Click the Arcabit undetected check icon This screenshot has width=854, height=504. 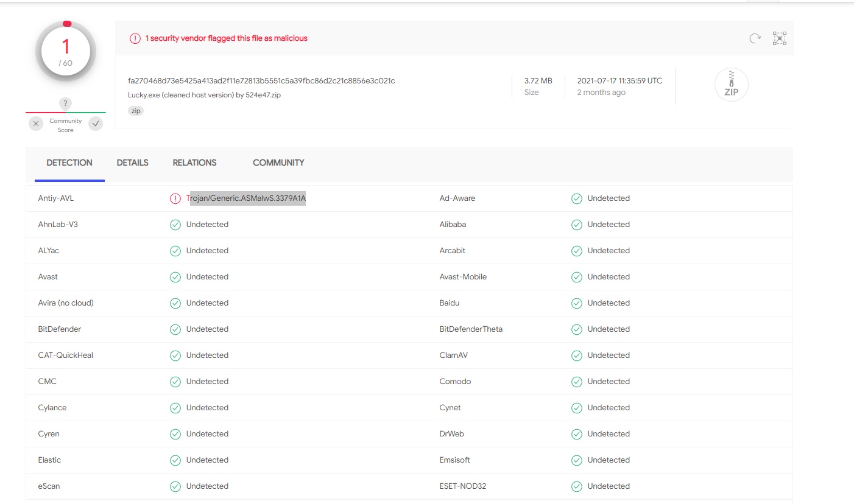(x=576, y=251)
